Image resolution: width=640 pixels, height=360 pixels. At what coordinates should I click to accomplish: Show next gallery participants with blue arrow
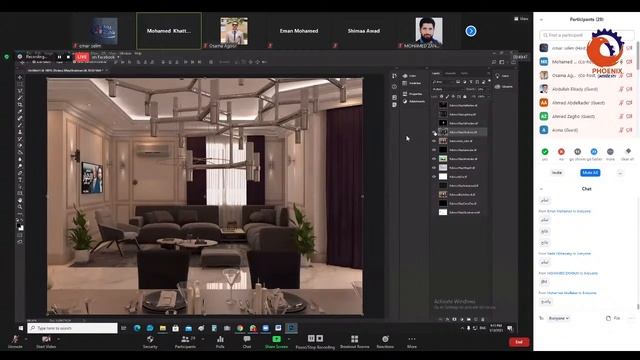[x=471, y=31]
